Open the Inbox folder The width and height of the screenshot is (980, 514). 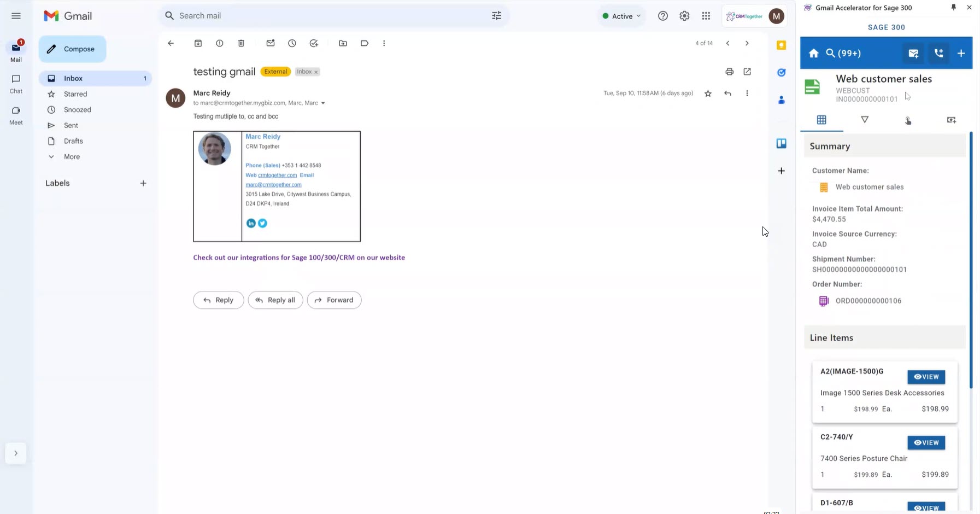[95, 78]
